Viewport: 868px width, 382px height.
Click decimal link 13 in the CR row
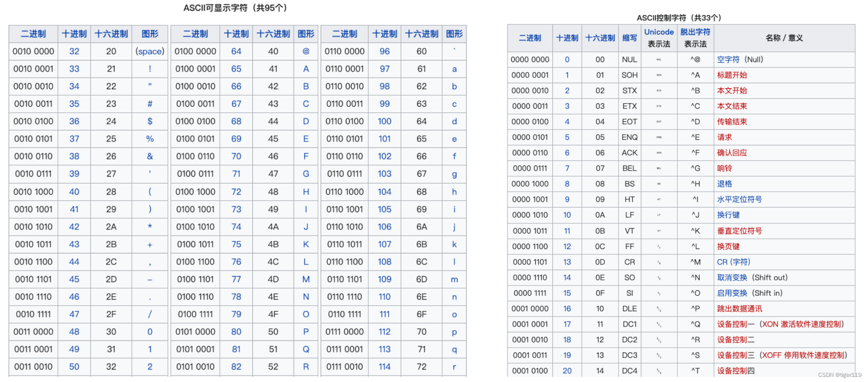pyautogui.click(x=567, y=262)
